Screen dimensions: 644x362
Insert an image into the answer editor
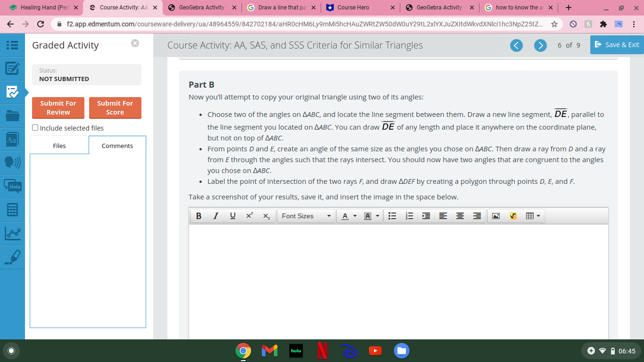pyautogui.click(x=496, y=215)
